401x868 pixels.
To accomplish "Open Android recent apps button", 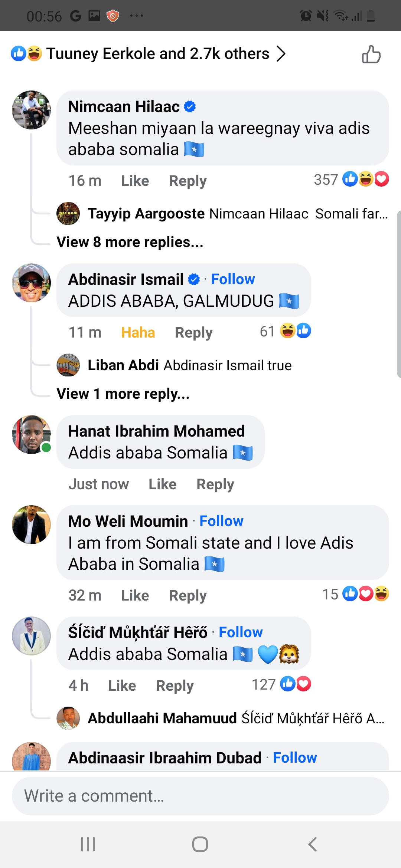I will click(88, 844).
